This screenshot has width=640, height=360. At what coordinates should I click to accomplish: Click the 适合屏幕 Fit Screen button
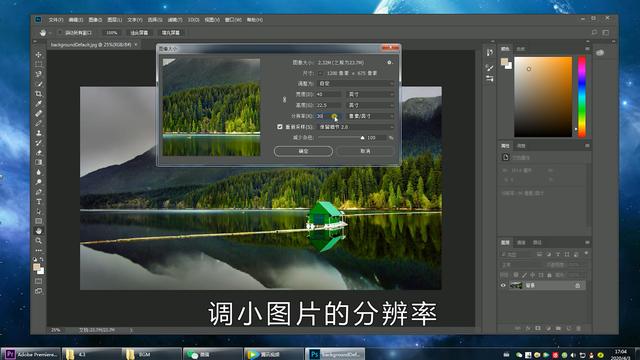139,33
